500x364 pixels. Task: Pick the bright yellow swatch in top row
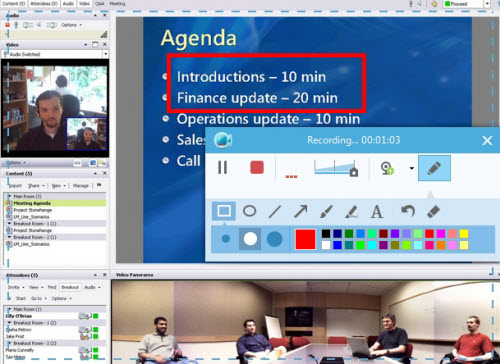[x=464, y=234]
